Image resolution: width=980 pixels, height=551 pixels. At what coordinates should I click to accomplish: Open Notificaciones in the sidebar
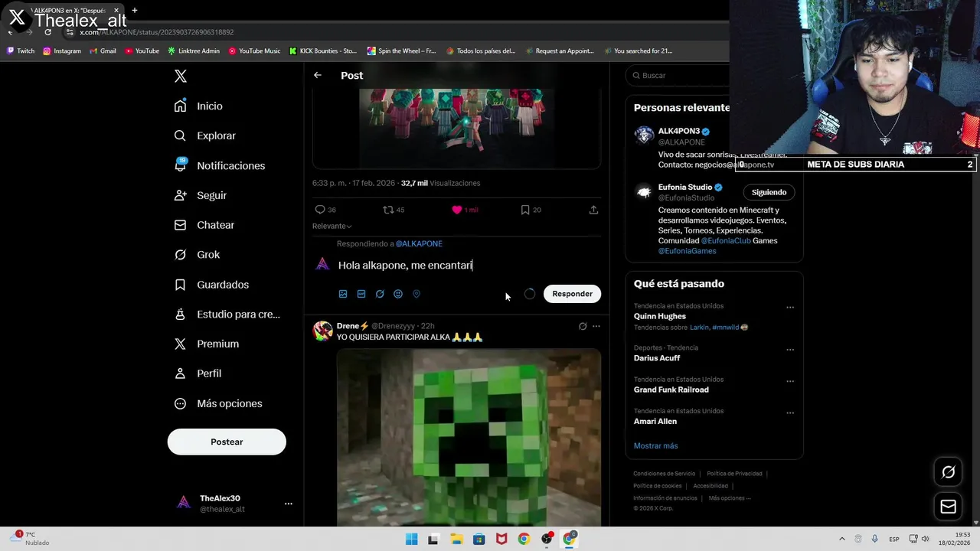point(220,165)
